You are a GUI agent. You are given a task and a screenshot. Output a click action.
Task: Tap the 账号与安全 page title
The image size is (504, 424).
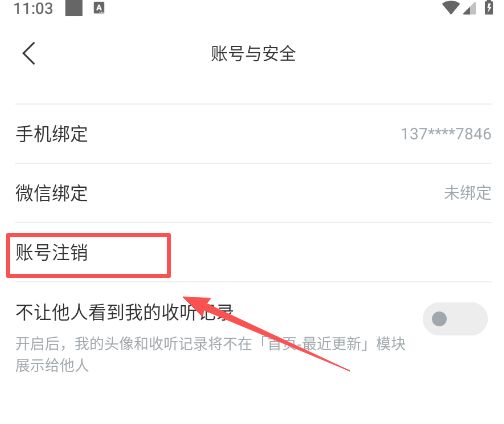tap(253, 54)
